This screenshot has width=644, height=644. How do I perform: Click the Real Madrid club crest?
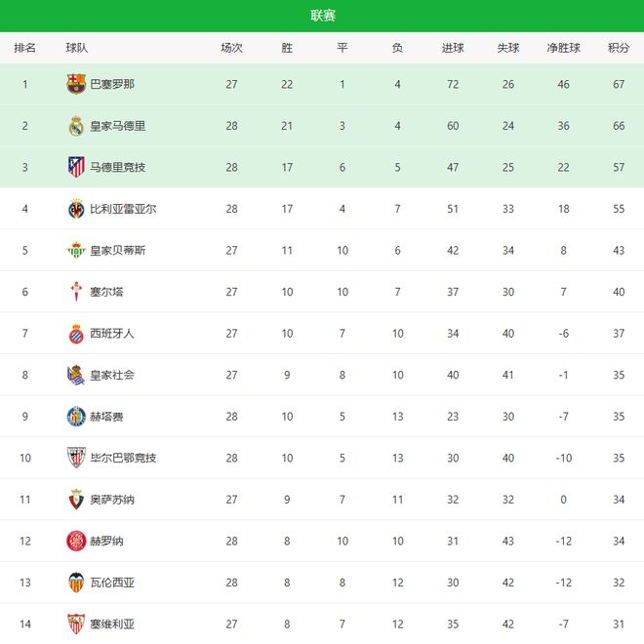pos(76,126)
